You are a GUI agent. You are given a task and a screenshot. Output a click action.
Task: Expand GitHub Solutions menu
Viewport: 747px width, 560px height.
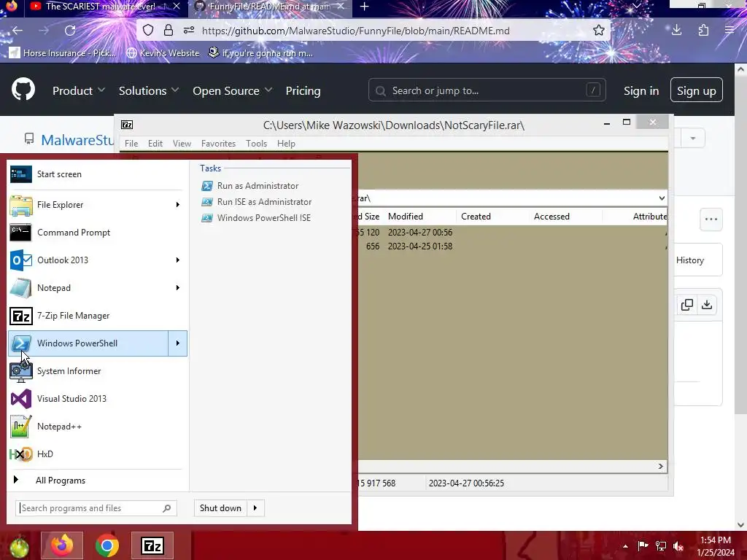(x=149, y=90)
